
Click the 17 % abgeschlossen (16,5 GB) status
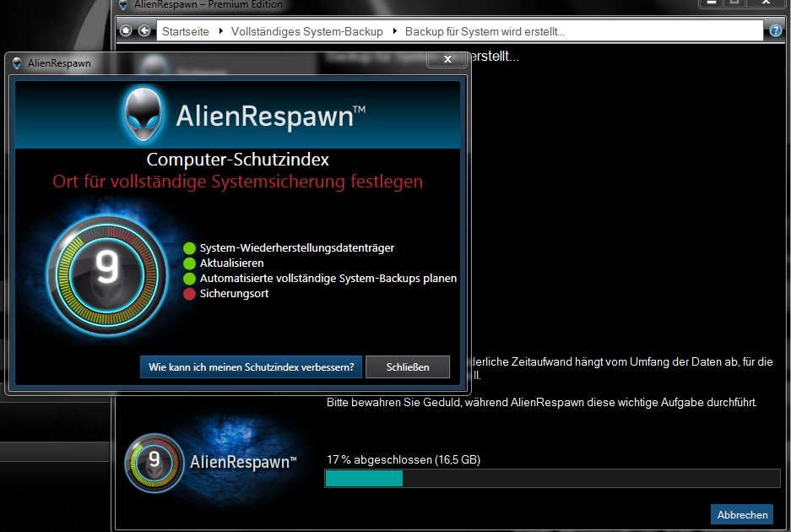[x=404, y=460]
